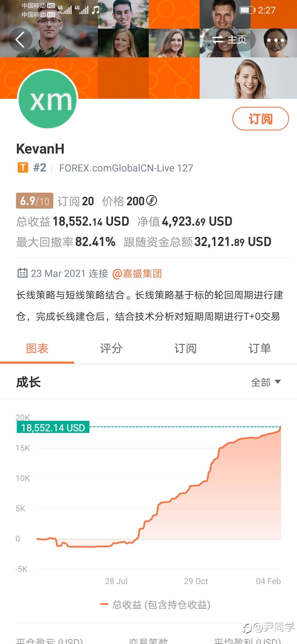Tap the 订阅 subscribe button
The image size is (297, 644).
click(261, 119)
